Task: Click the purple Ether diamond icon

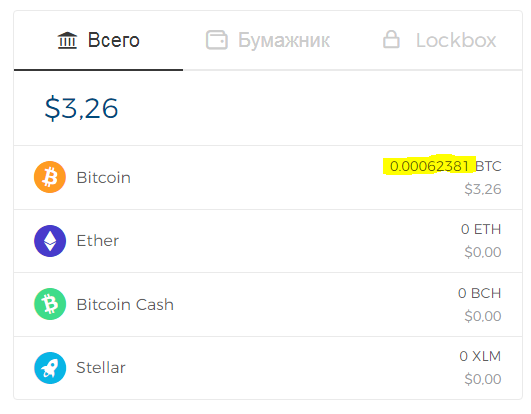Action: pos(50,241)
